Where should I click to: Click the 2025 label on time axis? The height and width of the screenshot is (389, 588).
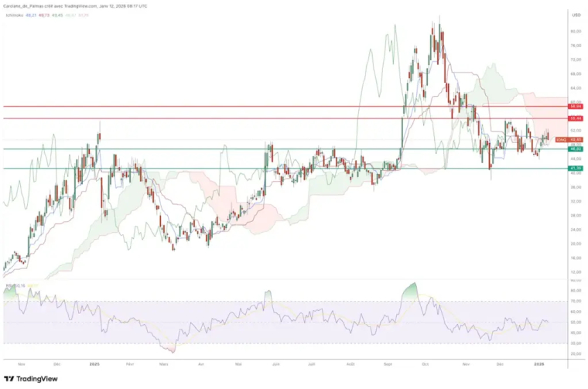[x=94, y=364]
